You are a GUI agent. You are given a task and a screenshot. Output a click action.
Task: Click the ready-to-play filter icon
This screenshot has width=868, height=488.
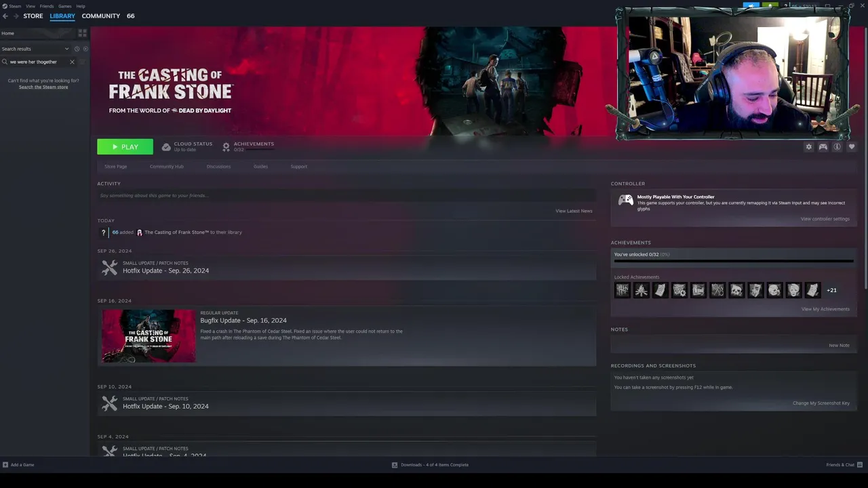click(85, 49)
